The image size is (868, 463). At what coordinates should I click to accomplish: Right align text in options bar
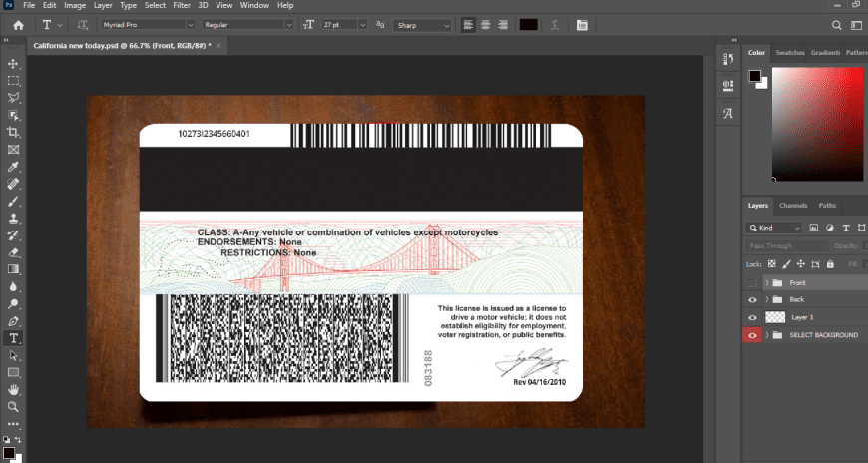(x=503, y=25)
